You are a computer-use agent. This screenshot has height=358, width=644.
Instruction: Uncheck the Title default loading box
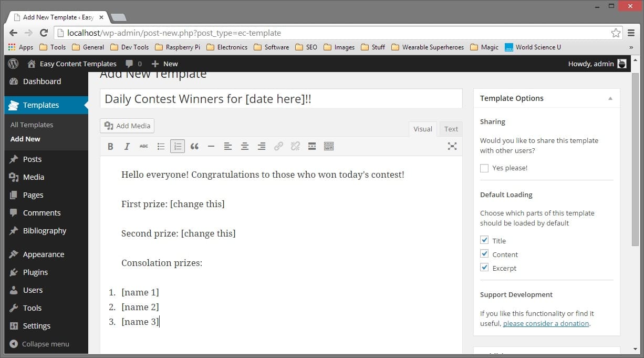click(x=484, y=240)
